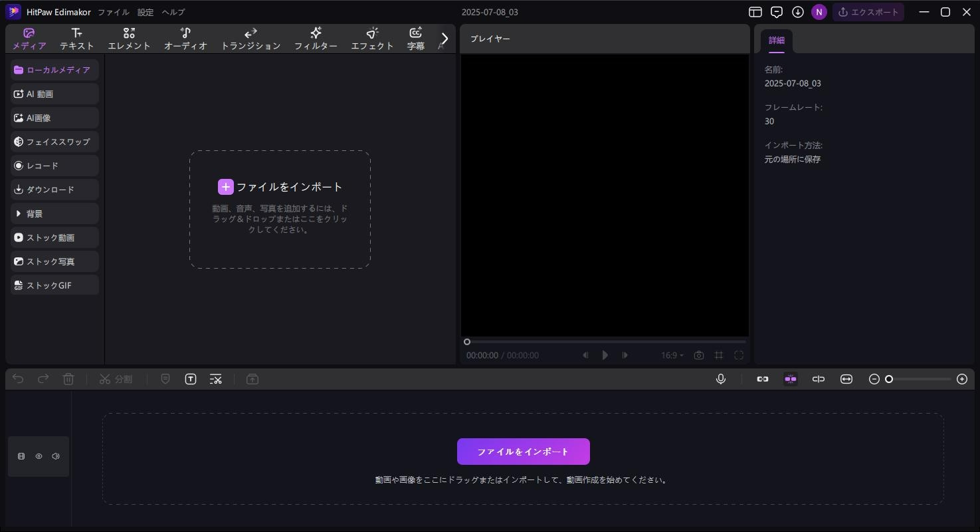Click the エクスポート button
This screenshot has width=980, height=532.
pos(868,11)
